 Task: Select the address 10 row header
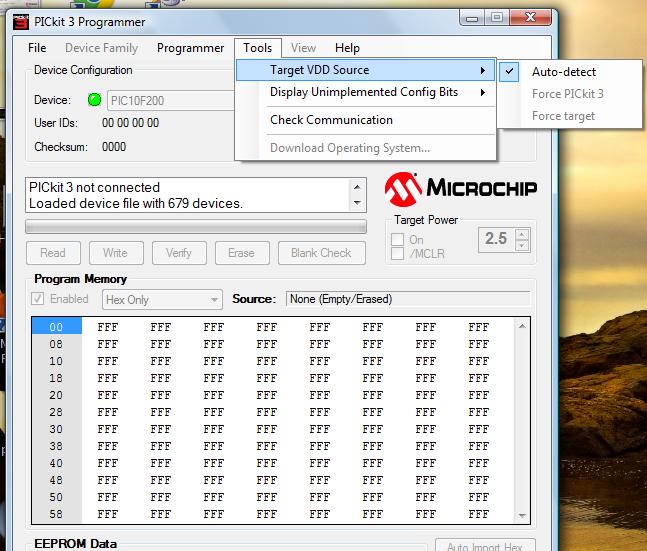[x=57, y=361]
